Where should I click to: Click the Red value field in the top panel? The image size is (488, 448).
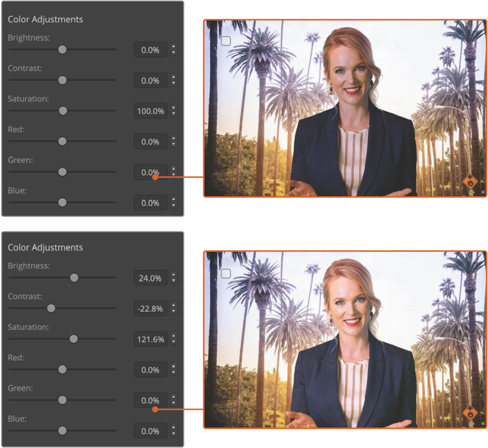coord(151,142)
